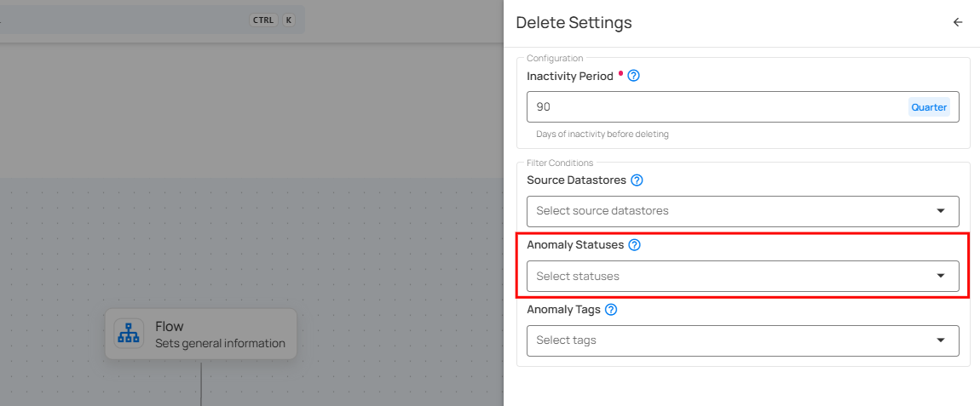Expand the Anomaly Tags dropdown arrow

[941, 340]
